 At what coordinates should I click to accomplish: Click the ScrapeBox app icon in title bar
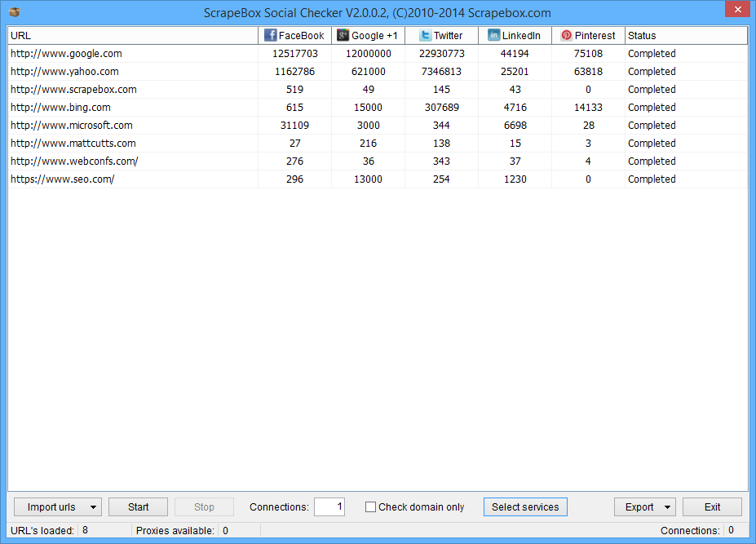click(x=14, y=12)
